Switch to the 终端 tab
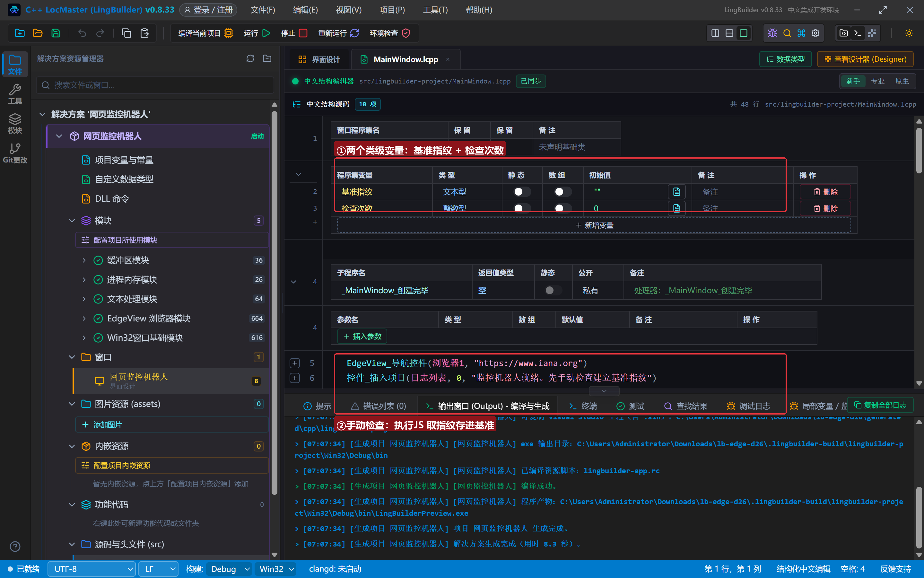924x578 pixels. [x=583, y=406]
